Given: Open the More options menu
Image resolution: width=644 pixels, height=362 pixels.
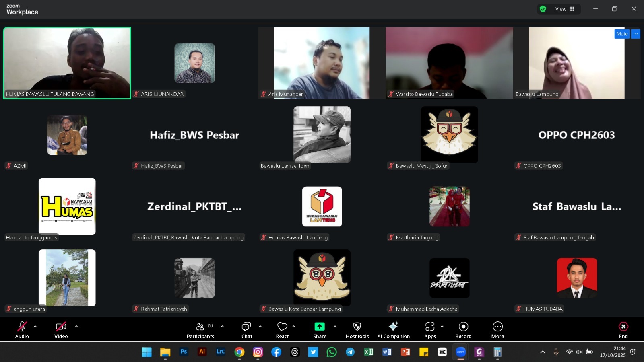Looking at the screenshot, I should (497, 330).
